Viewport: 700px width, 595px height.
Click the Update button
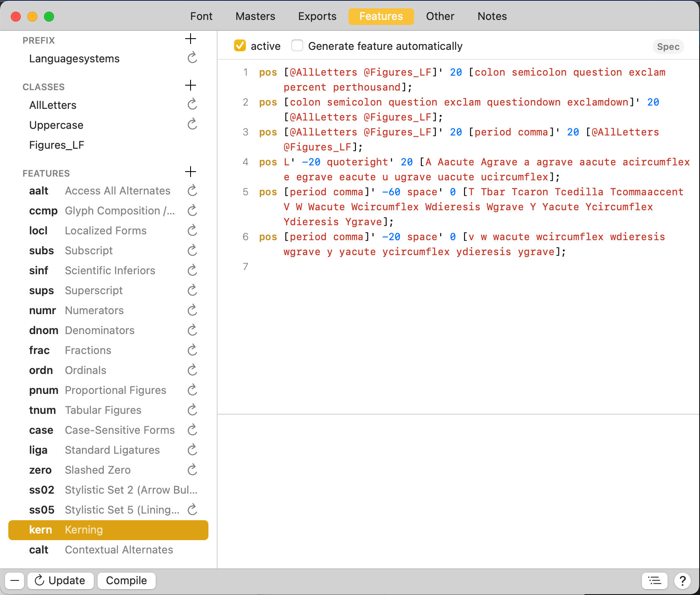click(61, 580)
